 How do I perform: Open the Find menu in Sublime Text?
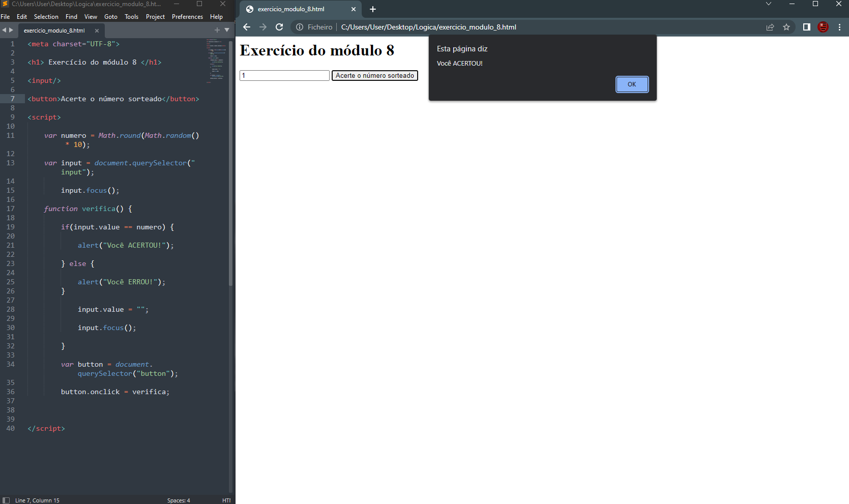point(71,17)
